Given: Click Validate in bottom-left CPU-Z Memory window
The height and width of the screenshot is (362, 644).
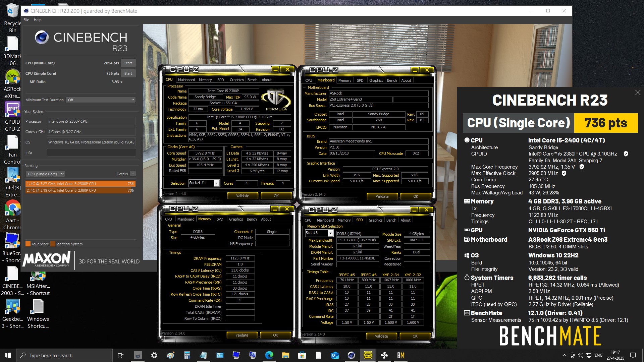Looking at the screenshot, I should coord(242,335).
